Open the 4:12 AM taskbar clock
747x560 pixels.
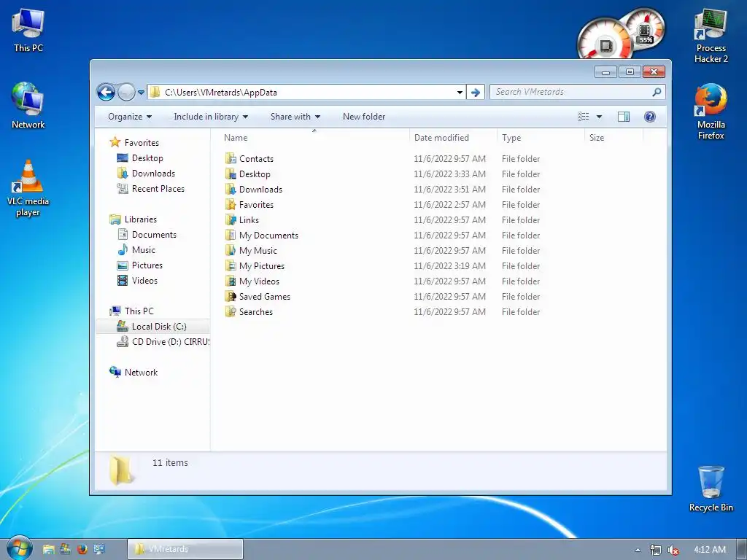point(710,550)
